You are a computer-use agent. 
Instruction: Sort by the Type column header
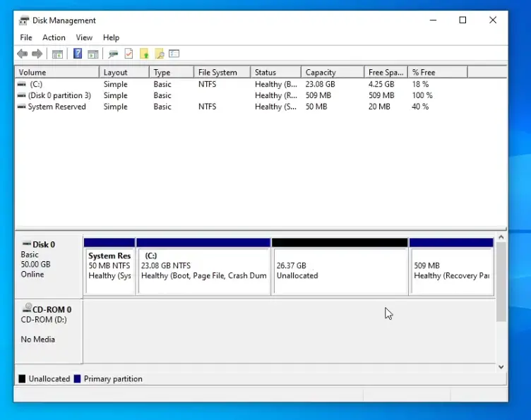(x=172, y=73)
